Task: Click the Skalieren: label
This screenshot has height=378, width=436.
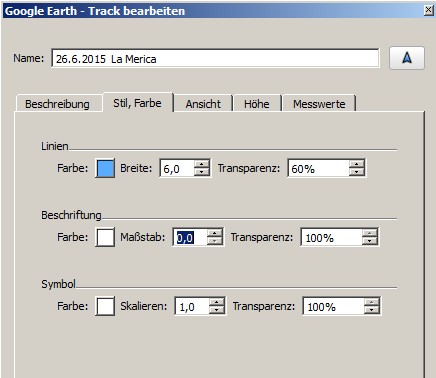Action: tap(144, 306)
